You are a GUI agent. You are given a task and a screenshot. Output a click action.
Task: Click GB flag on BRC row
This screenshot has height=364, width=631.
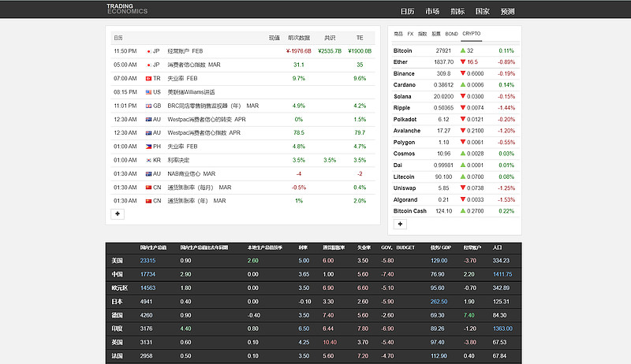pos(148,106)
